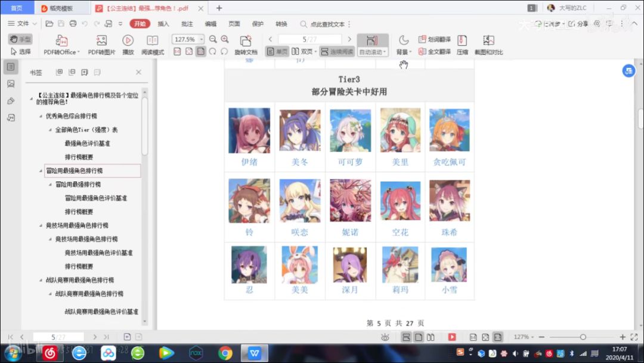This screenshot has height=363, width=644.
Task: Select the 开始 ribbon tab
Action: (x=140, y=24)
